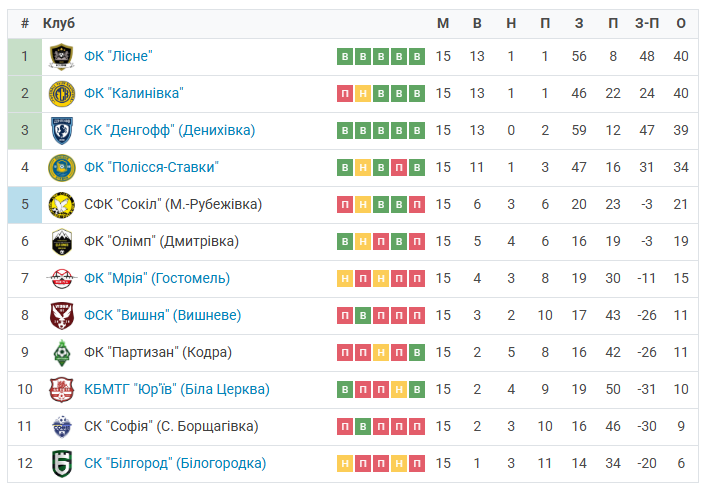
Task: Open СК "Білгород" (Білогородка) link
Action: [x=175, y=463]
